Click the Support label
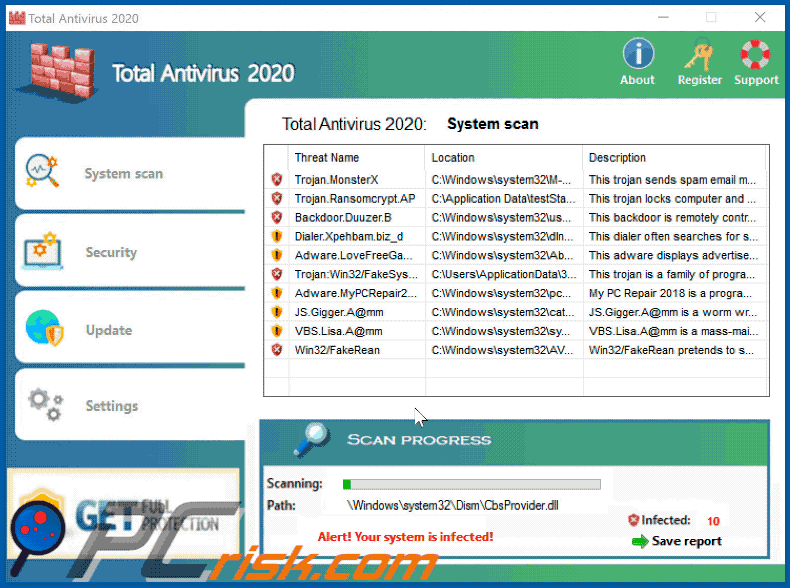The height and width of the screenshot is (588, 790). coord(756,80)
